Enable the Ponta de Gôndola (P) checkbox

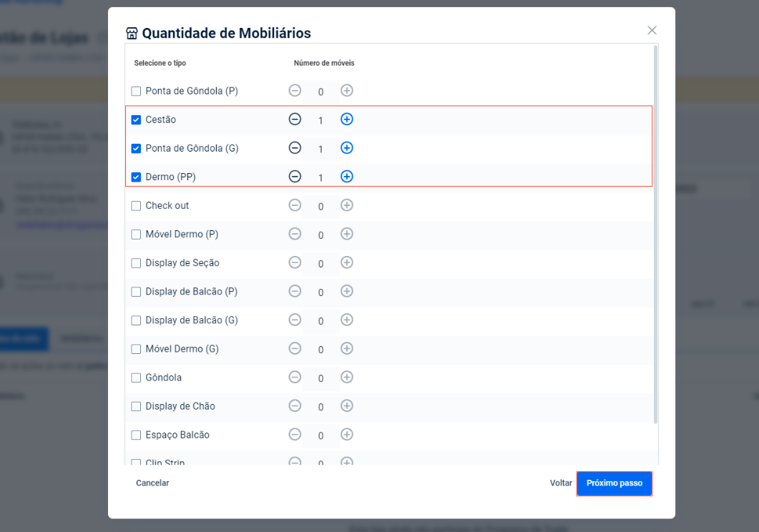(136, 92)
